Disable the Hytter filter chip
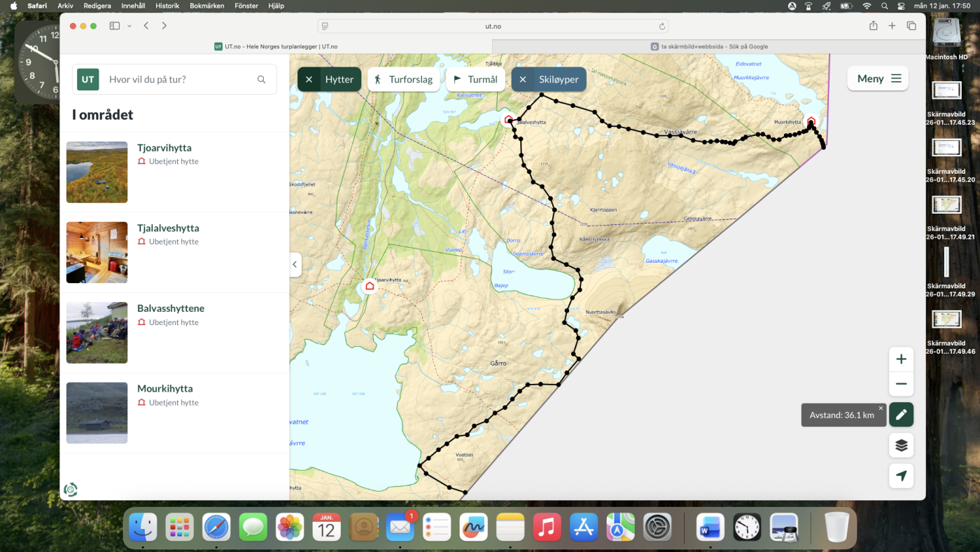 tap(309, 80)
